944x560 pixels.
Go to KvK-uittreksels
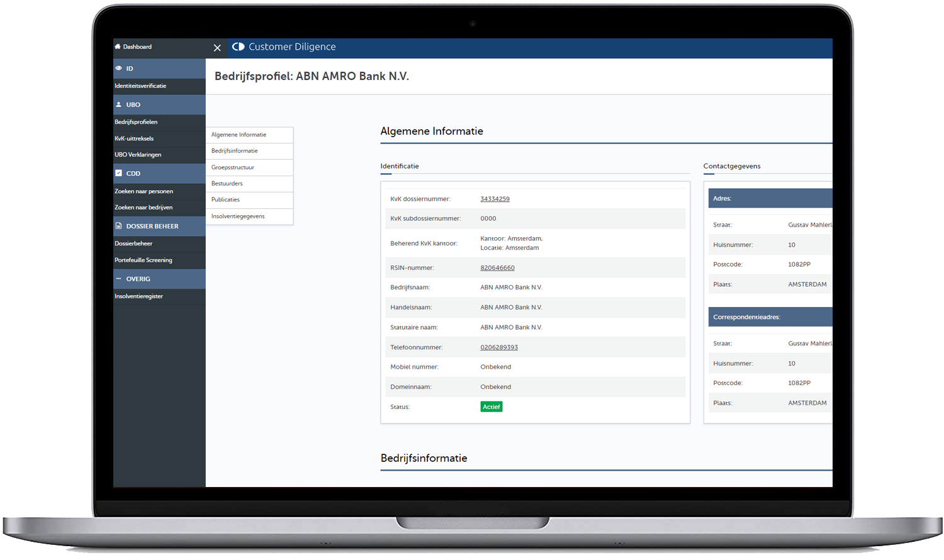134,138
